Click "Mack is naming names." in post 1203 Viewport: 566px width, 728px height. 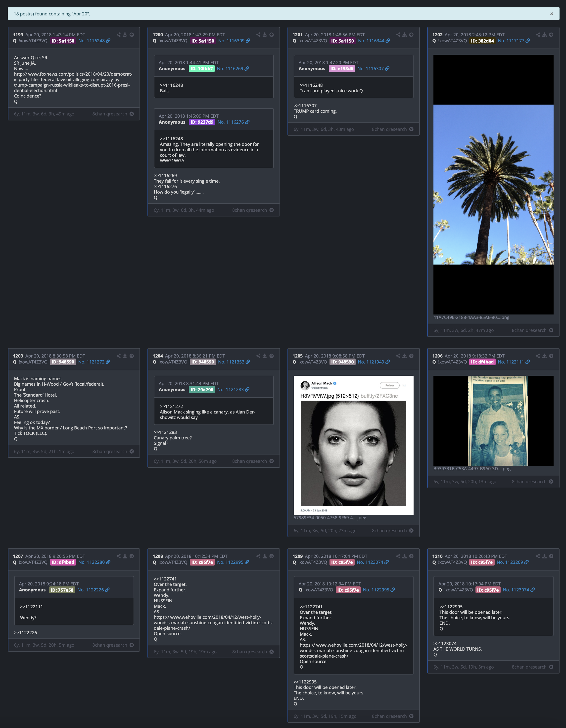click(38, 379)
